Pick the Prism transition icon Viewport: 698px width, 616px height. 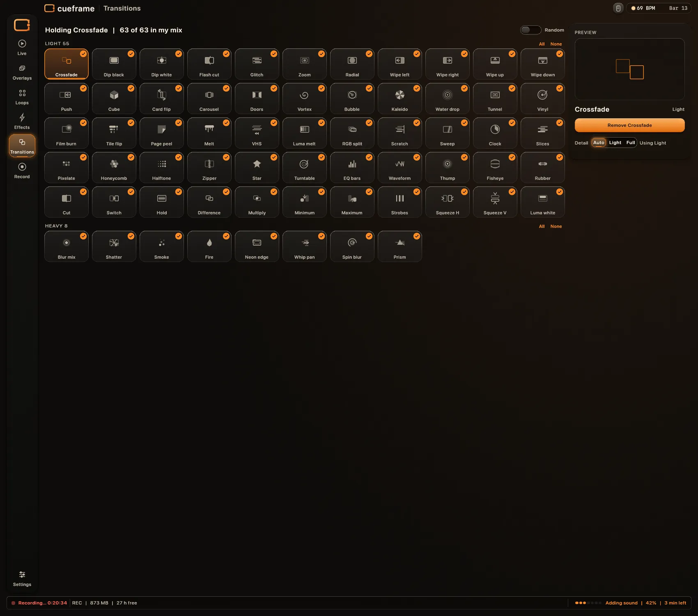tap(400, 243)
